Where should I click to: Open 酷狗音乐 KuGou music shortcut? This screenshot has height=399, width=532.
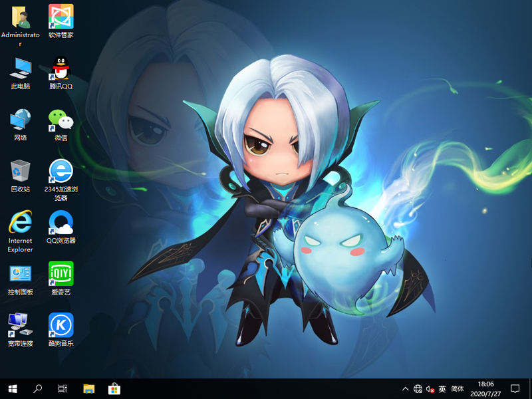[61, 325]
